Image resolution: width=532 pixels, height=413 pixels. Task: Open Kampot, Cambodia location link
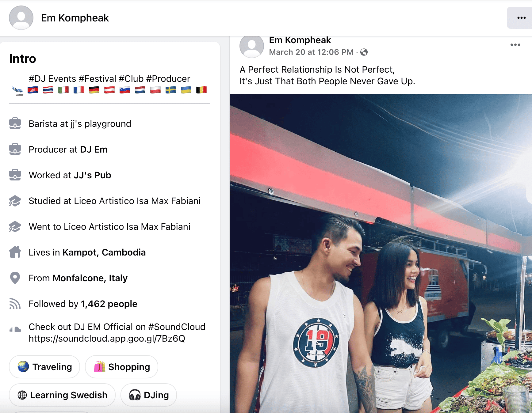(104, 252)
